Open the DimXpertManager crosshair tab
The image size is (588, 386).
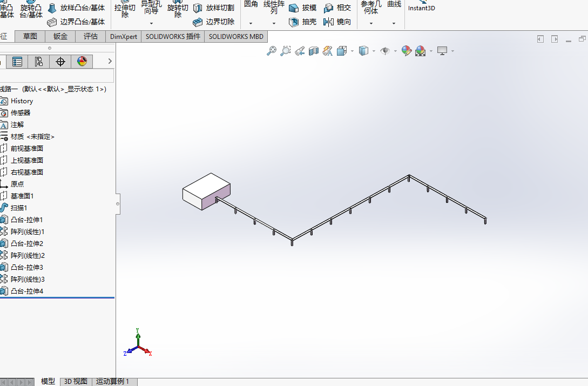click(x=60, y=62)
